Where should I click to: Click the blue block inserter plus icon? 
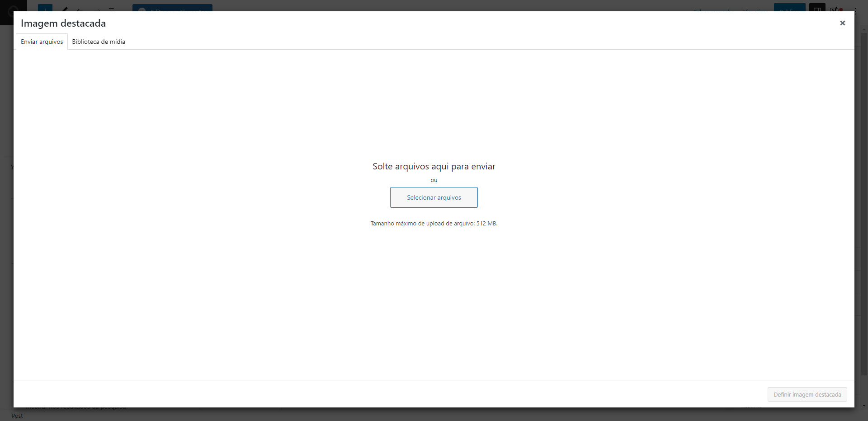tap(45, 8)
